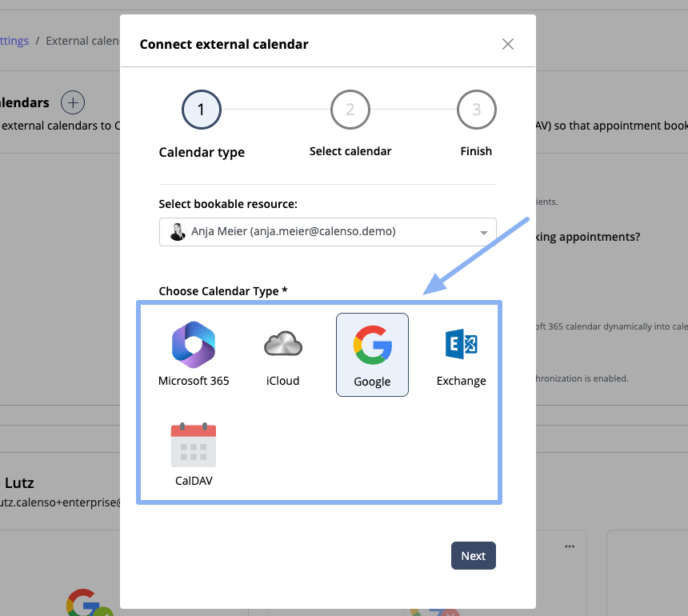Click the 'Select bookable resource:' label
The height and width of the screenshot is (616, 688).
[x=228, y=204]
